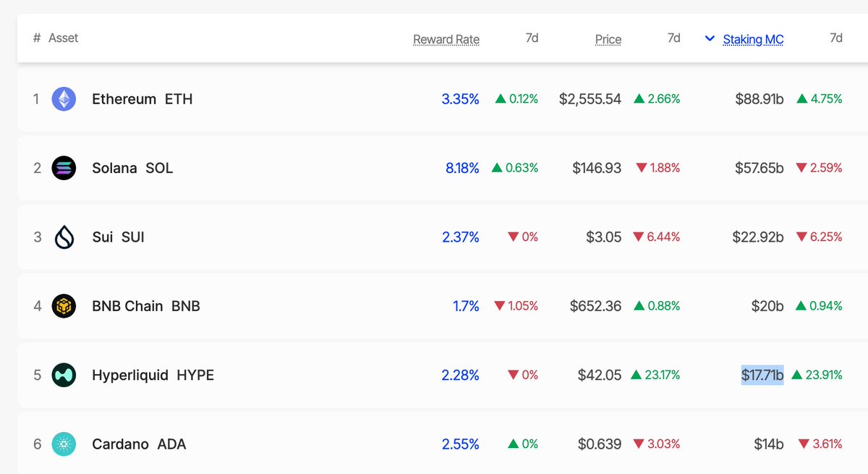This screenshot has width=868, height=474.
Task: Click the BNB Chain logo icon
Action: point(64,306)
